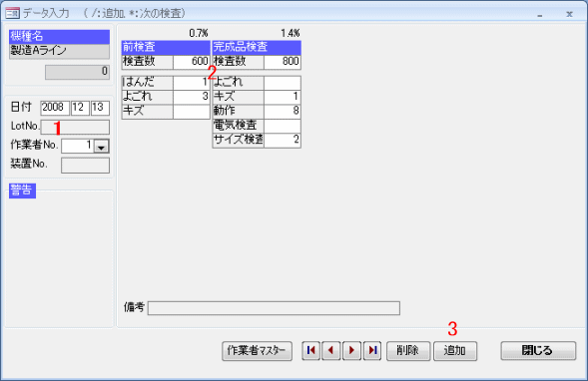Click the 日付 label

21,108
